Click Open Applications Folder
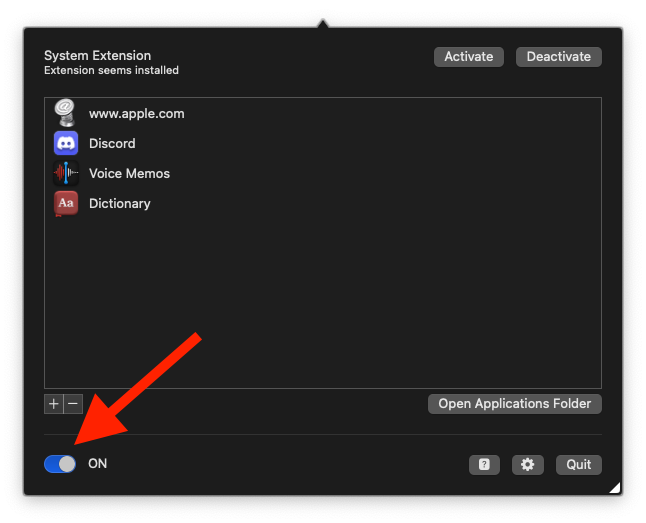Viewport: 646px width, 523px height. tap(515, 404)
